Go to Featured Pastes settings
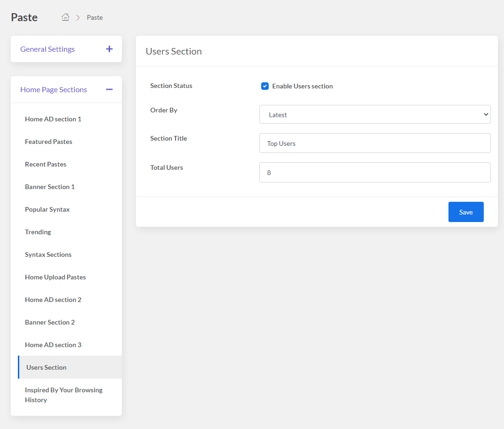504x429 pixels. (x=48, y=142)
